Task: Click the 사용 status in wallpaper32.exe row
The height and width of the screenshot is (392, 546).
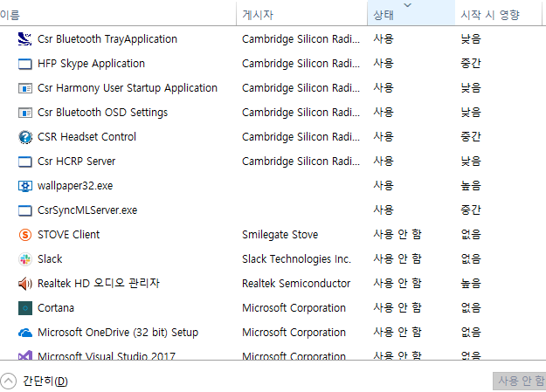Action: (384, 186)
